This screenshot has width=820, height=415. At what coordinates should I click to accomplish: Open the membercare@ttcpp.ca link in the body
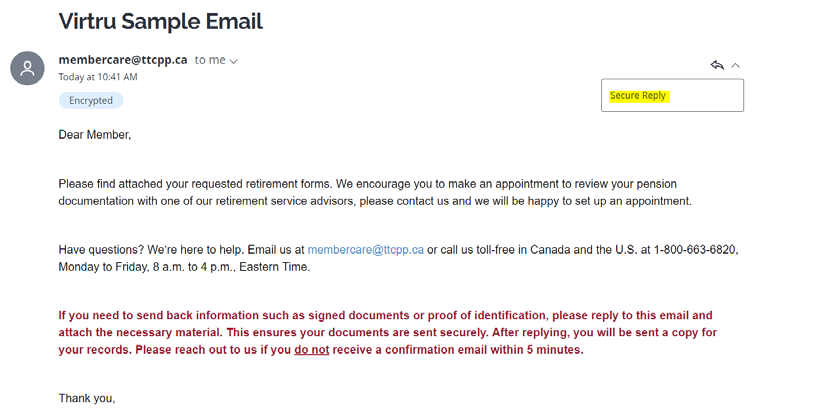click(365, 249)
